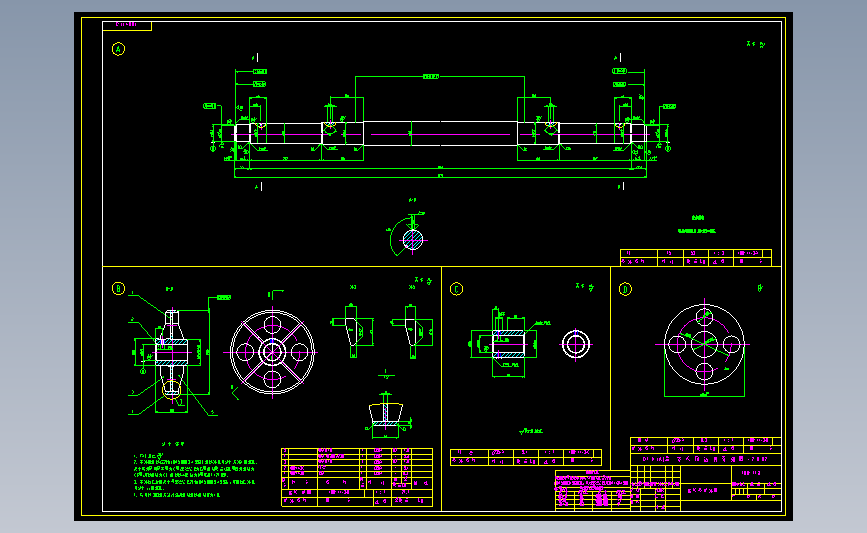Click the yellow detail circle on the wheel section
The width and height of the screenshot is (867, 533).
tap(171, 389)
